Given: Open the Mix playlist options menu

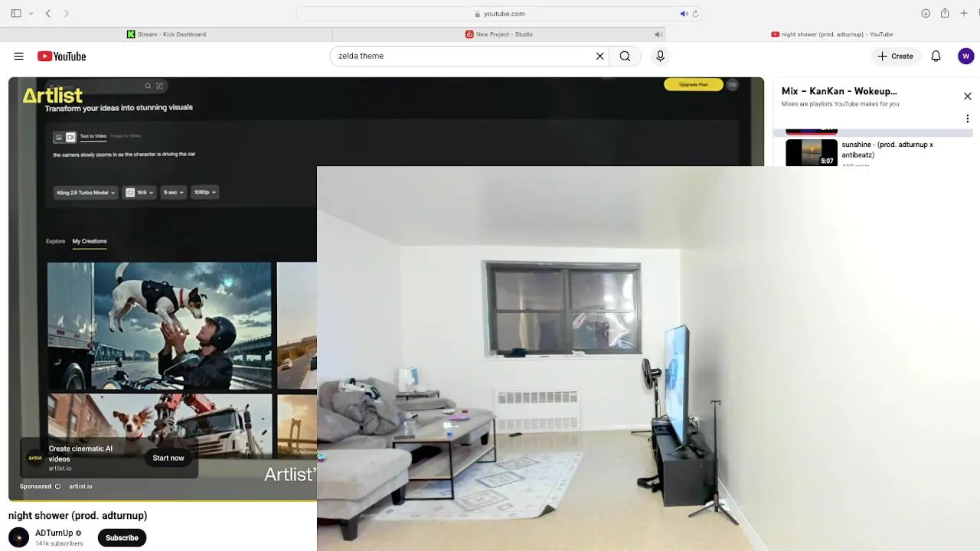Looking at the screenshot, I should [x=967, y=119].
